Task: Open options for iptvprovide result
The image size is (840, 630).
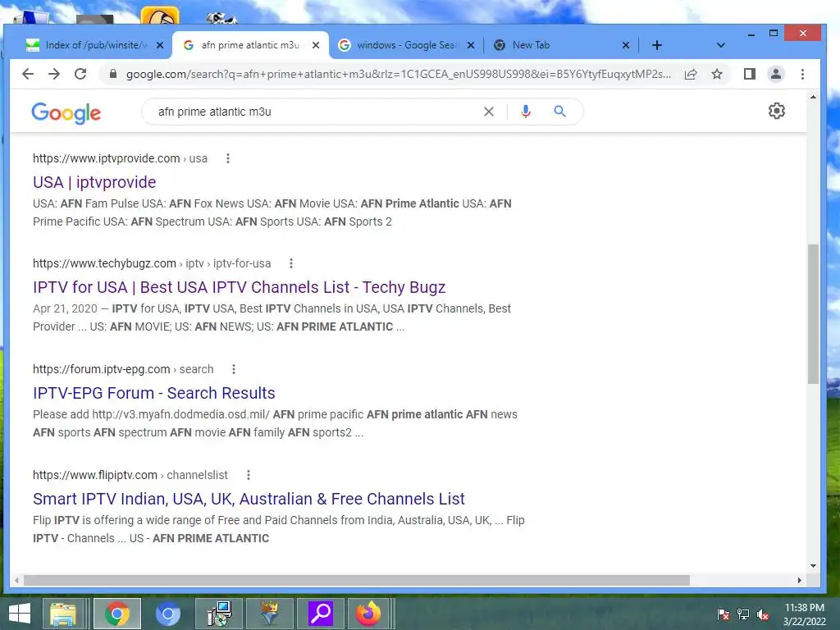Action: [x=228, y=158]
